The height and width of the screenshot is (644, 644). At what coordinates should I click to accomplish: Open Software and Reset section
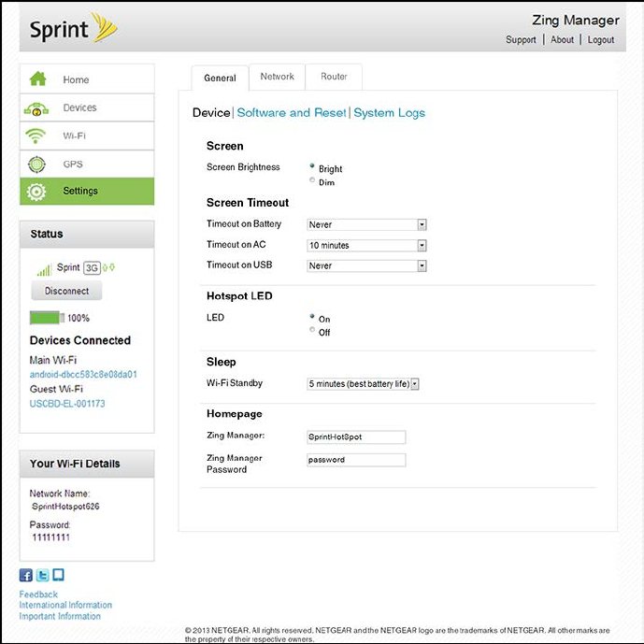[292, 112]
